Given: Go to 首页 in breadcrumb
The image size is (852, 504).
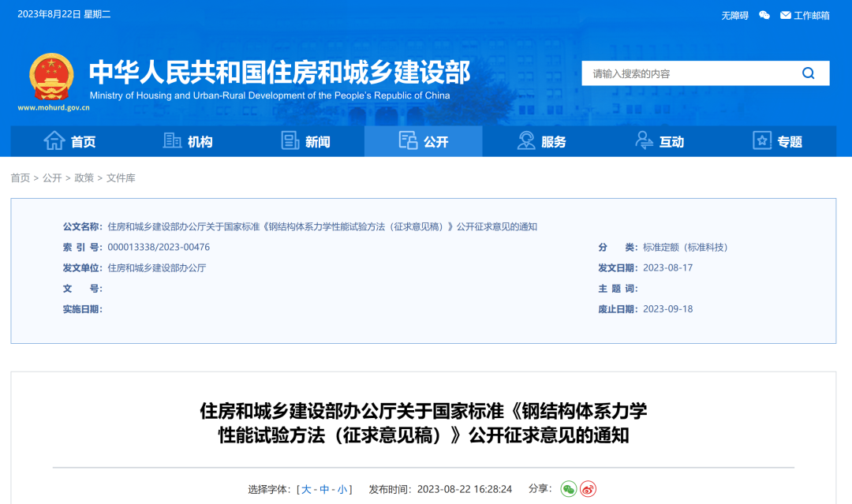Looking at the screenshot, I should (x=20, y=178).
